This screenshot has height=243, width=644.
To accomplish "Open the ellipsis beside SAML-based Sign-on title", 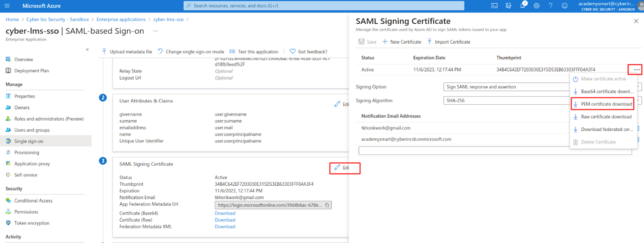I will 155,31.
